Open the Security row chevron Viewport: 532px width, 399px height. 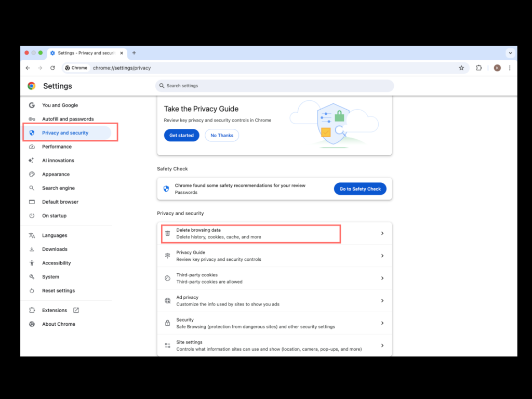point(382,323)
